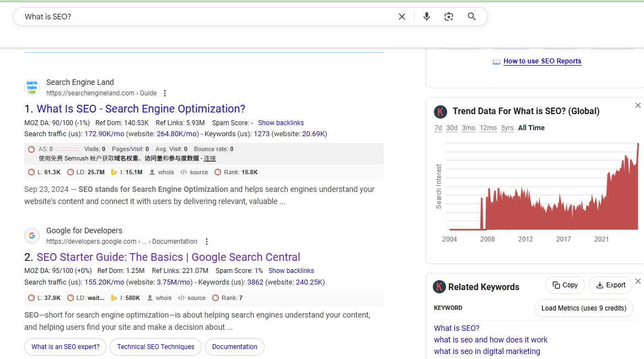Open search by image lens icon
This screenshot has height=359, width=644.
449,17
